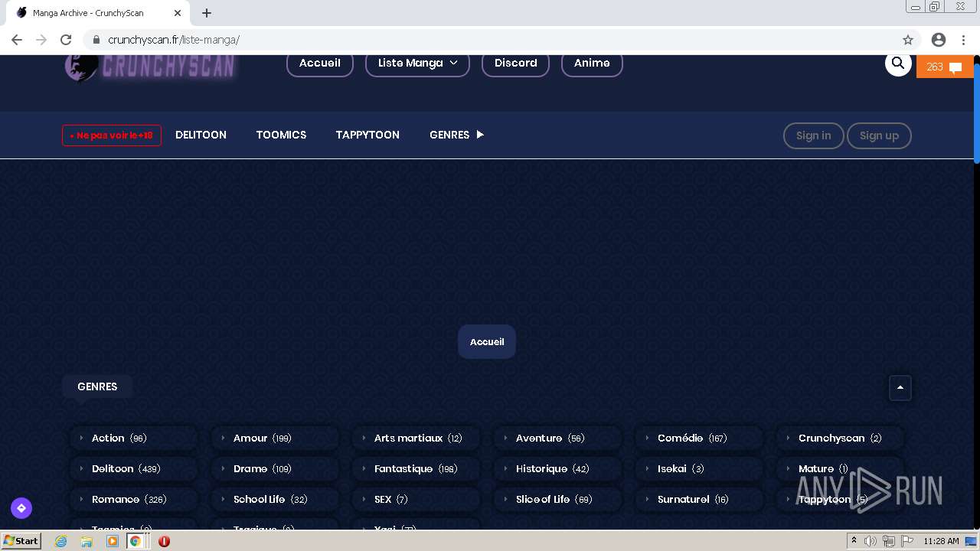Open Internet Explorer from the taskbar
This screenshot has height=551, width=980.
(x=61, y=541)
